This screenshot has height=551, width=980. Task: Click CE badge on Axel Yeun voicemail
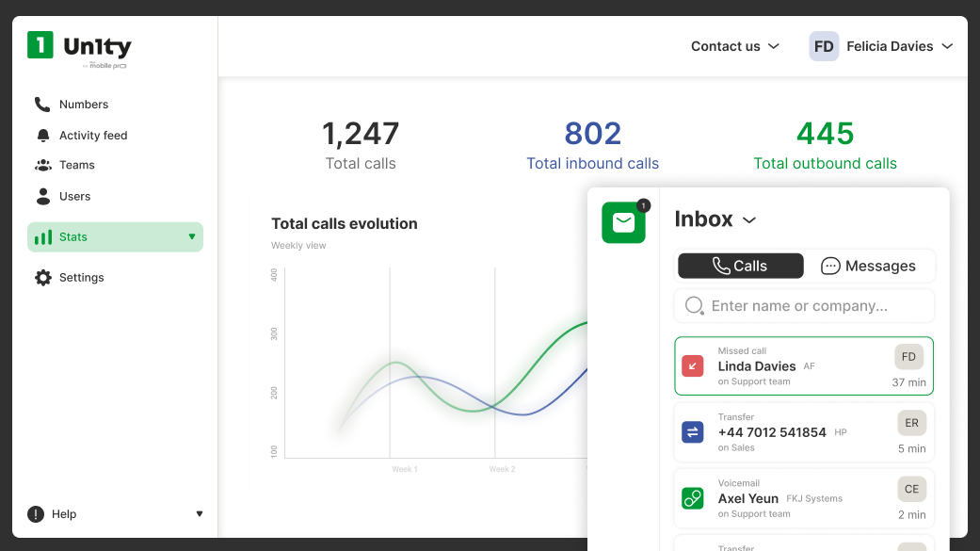pos(912,489)
